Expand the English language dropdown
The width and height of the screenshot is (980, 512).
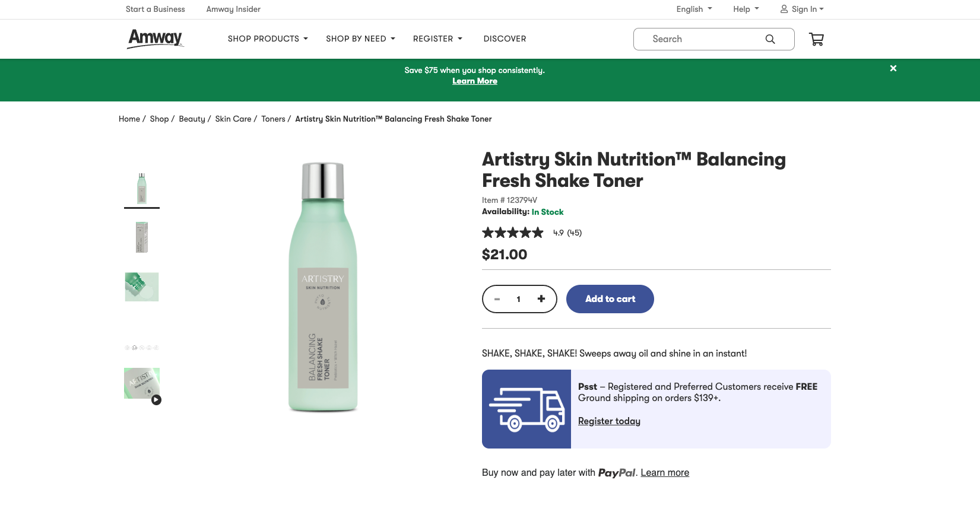click(x=694, y=9)
